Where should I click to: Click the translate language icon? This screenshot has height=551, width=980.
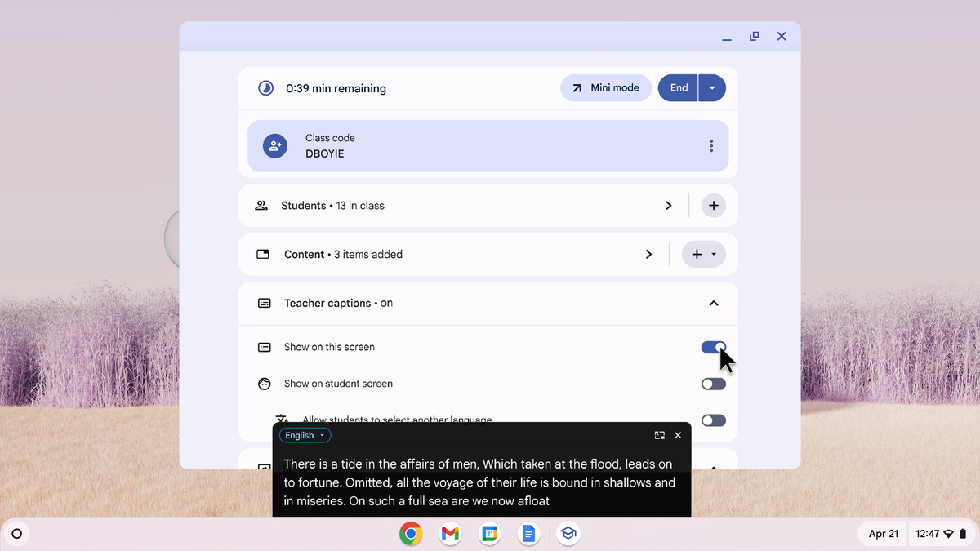(x=282, y=419)
